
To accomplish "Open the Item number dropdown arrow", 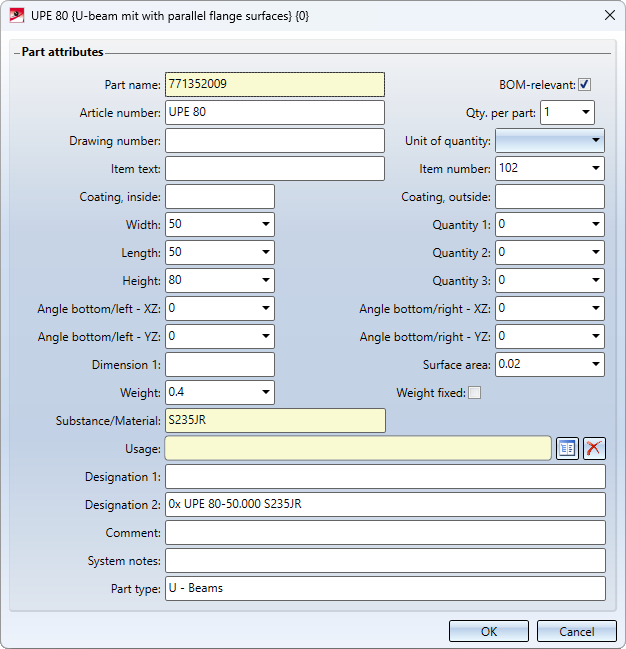I will click(x=595, y=168).
